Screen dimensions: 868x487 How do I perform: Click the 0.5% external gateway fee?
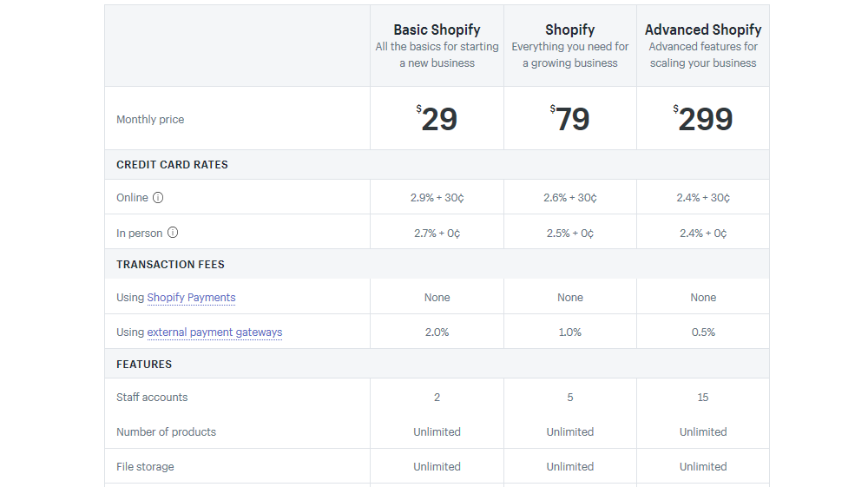click(703, 332)
